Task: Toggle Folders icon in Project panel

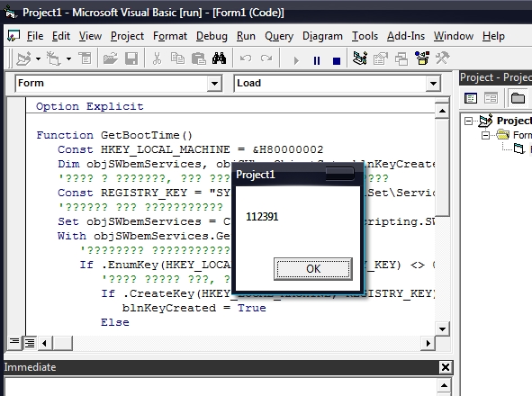Action: click(x=518, y=98)
